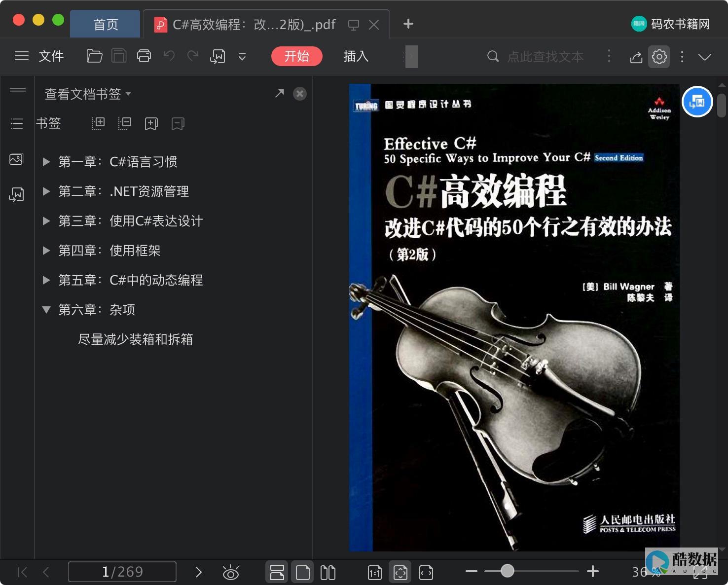
Task: Collapse the ribbon with chevron arrow
Action: click(x=705, y=57)
